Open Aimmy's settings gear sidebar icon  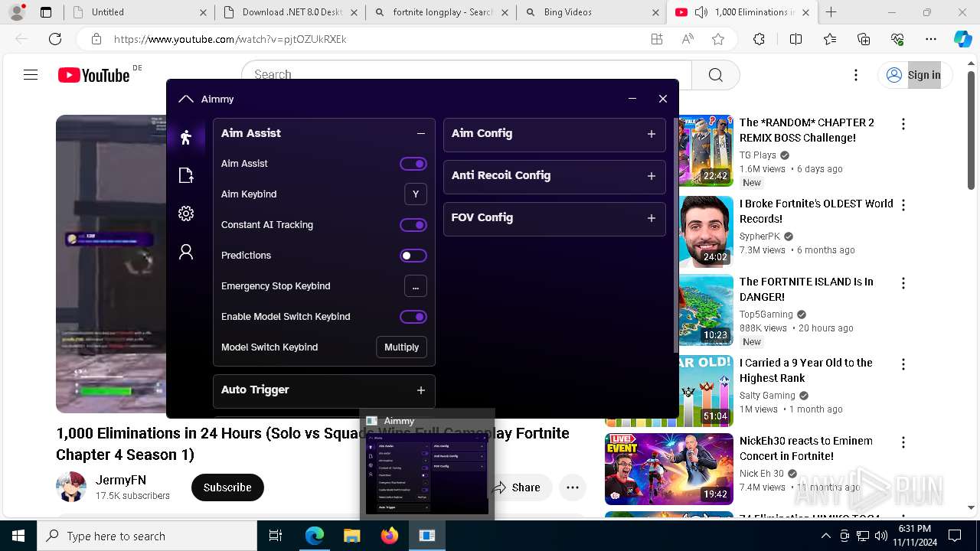pos(185,214)
